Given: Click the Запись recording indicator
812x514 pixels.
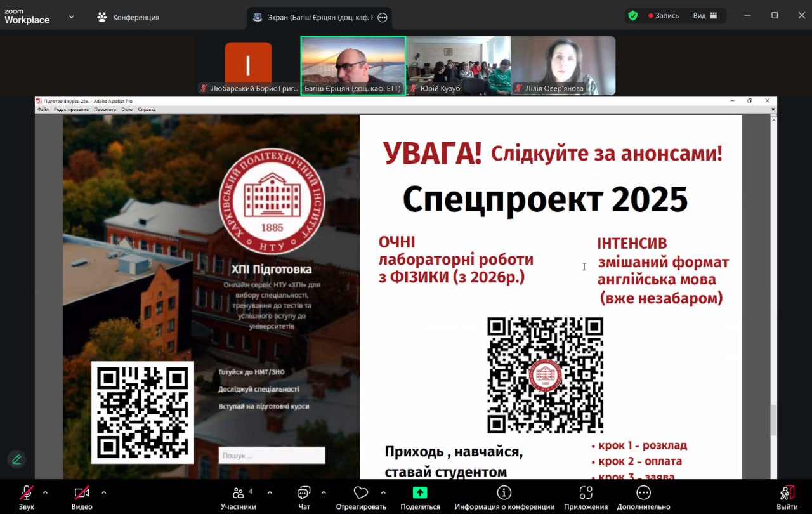Looking at the screenshot, I should [x=664, y=16].
